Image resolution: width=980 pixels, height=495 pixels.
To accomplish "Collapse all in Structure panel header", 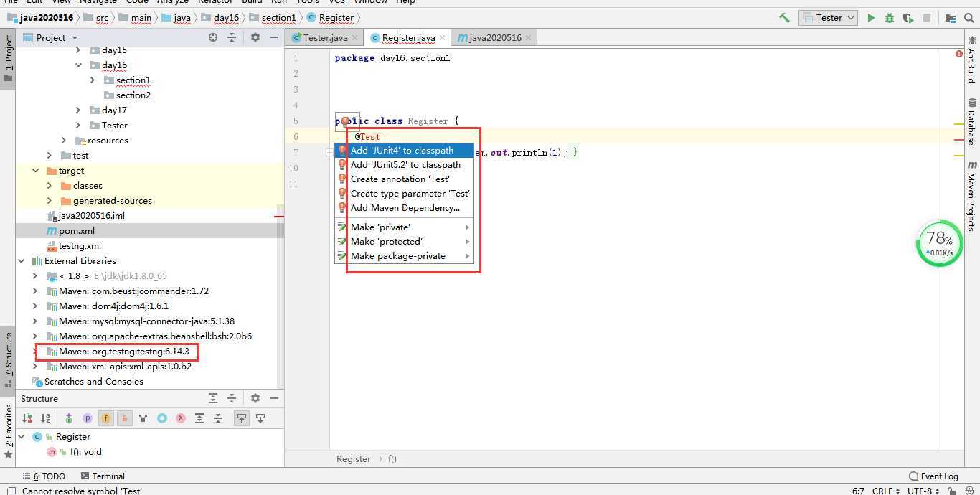I will pos(232,398).
